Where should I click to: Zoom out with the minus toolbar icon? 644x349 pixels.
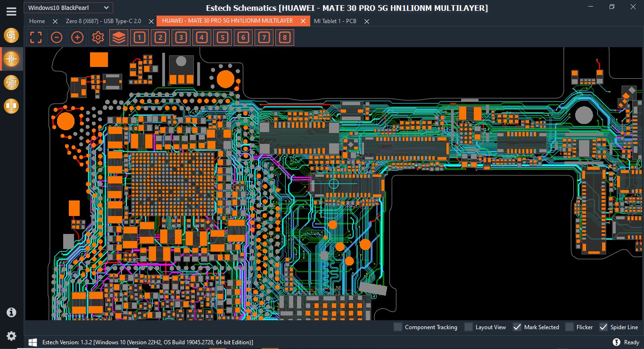pyautogui.click(x=57, y=37)
